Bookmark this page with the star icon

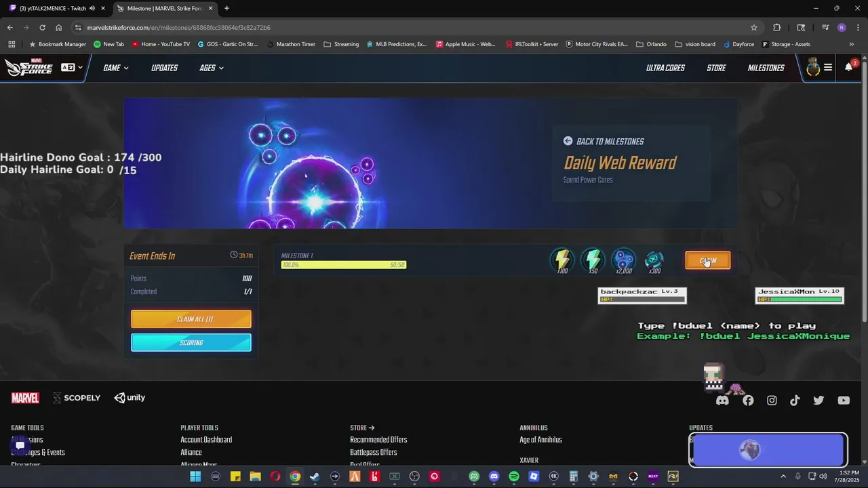point(754,27)
